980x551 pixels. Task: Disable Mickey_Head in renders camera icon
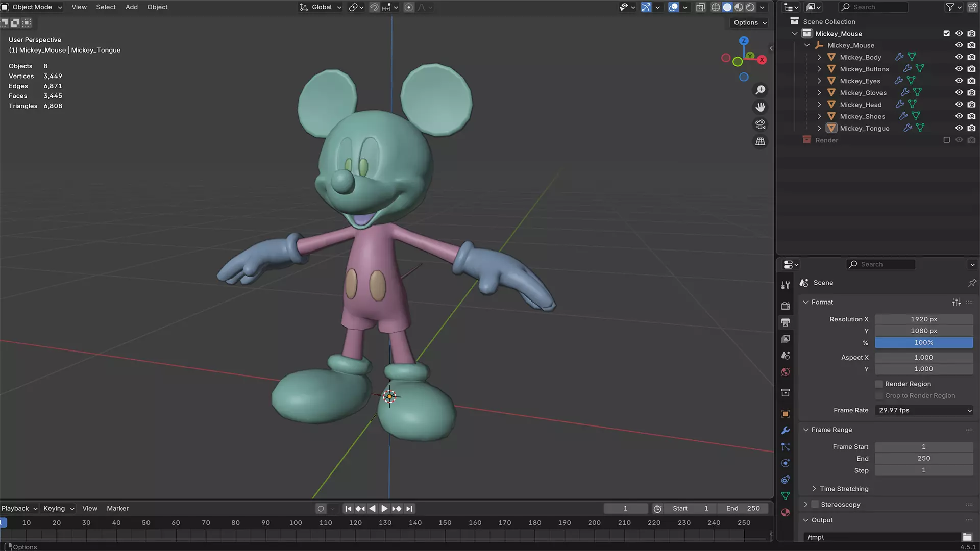coord(971,105)
